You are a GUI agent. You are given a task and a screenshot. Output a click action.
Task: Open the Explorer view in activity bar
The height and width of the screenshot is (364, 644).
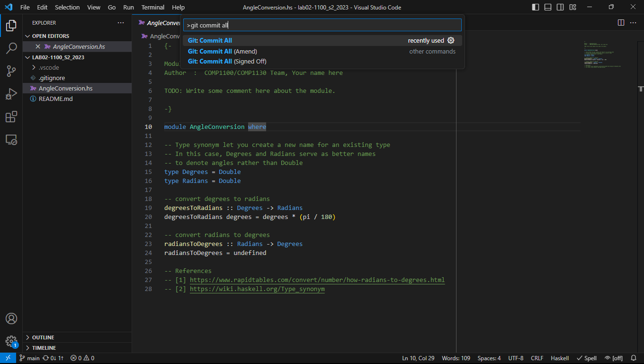[x=11, y=26]
